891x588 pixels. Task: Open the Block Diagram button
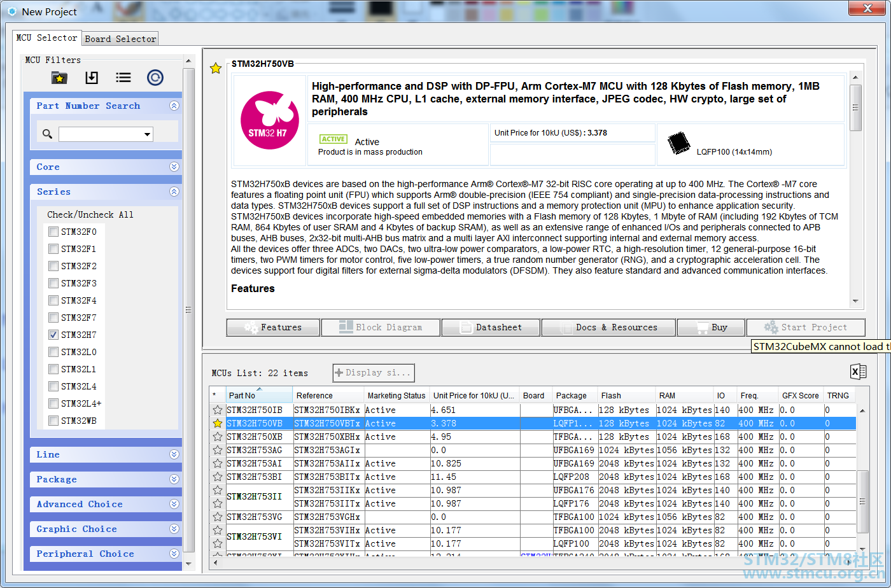point(381,327)
